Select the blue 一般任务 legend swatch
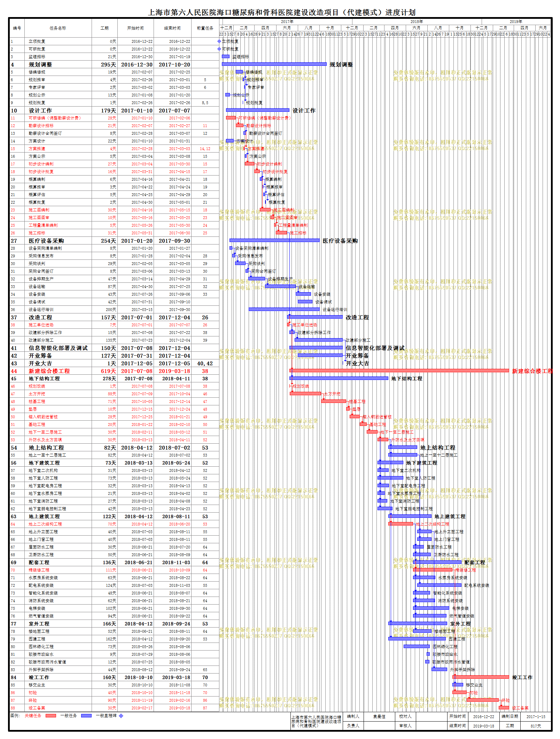Screen dimensions: 560x739 [86, 716]
